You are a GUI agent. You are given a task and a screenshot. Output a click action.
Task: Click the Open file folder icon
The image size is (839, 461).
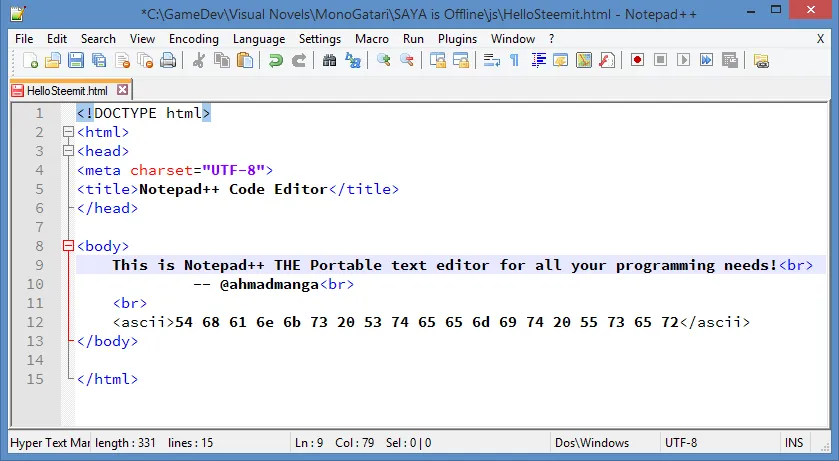53,60
